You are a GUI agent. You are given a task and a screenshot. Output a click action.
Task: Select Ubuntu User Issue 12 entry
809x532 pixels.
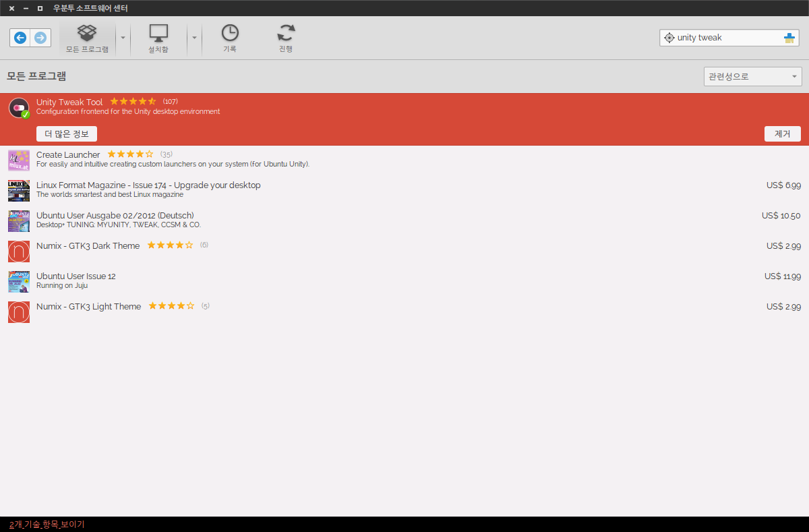coord(404,282)
